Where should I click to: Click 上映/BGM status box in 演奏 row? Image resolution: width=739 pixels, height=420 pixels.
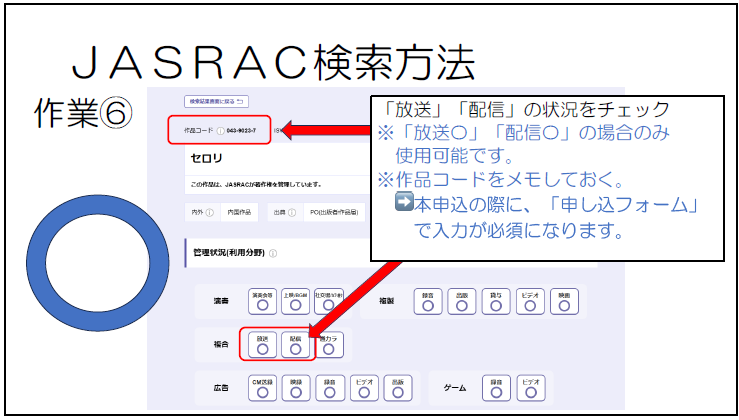(296, 301)
